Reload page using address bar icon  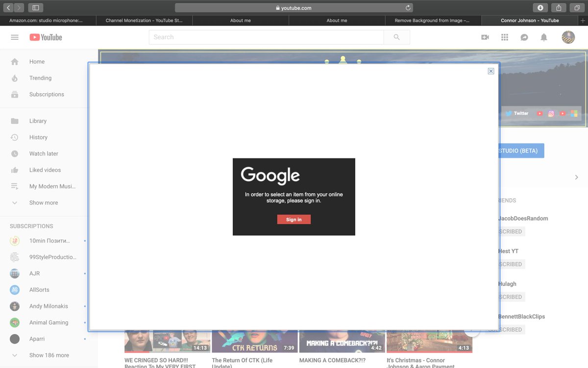point(408,8)
